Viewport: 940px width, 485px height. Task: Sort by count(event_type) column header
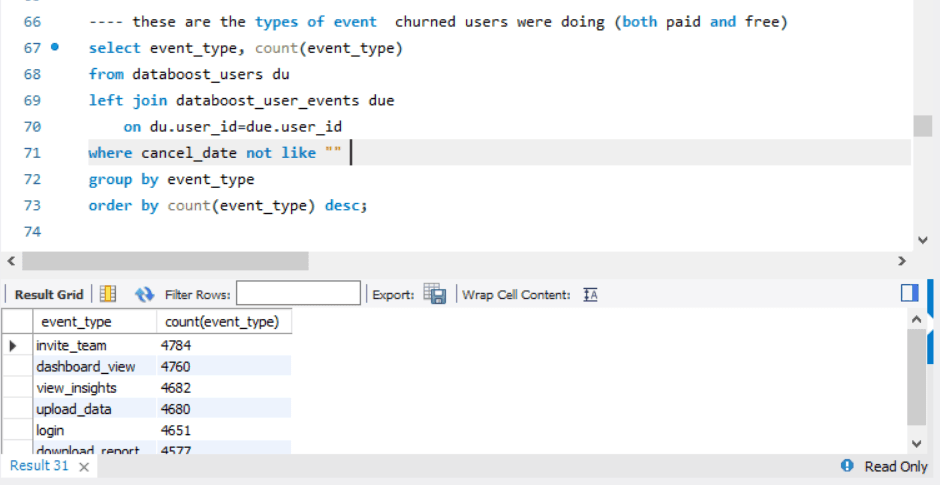pyautogui.click(x=224, y=322)
